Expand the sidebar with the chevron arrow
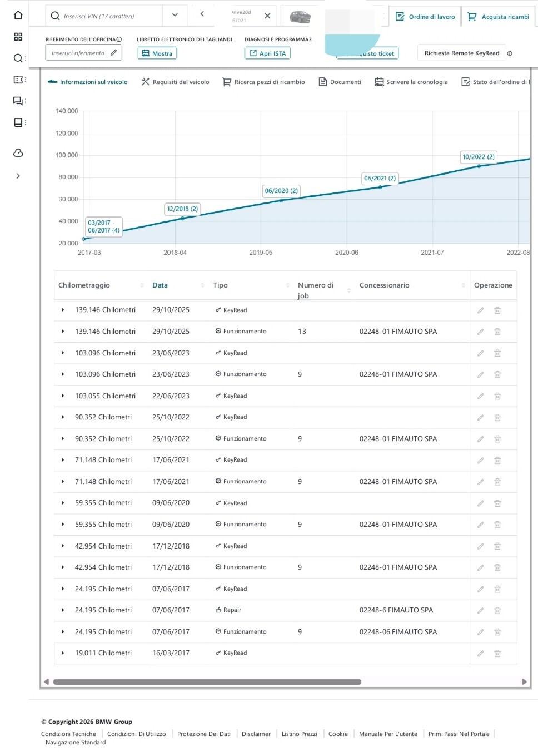This screenshot has height=756, width=538. click(x=18, y=176)
